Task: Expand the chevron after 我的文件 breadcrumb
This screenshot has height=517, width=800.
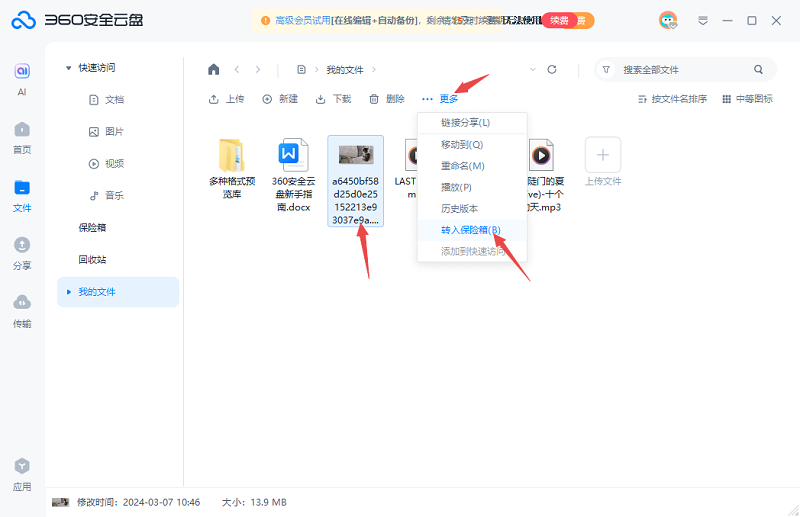Action: click(x=374, y=69)
